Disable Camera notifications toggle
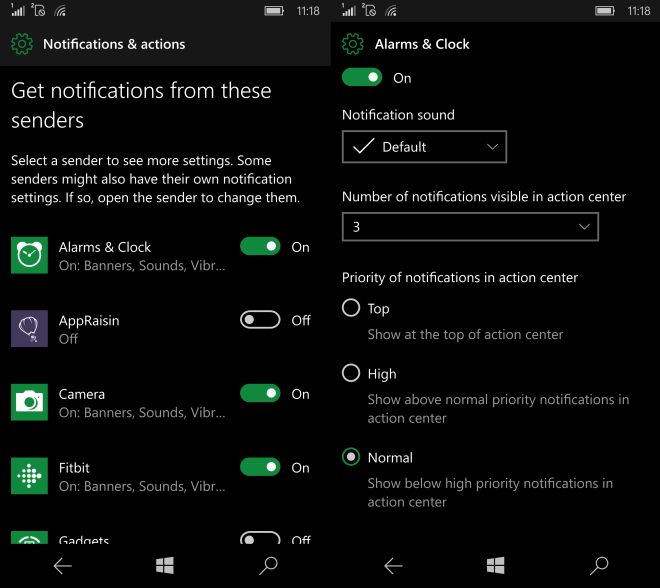660x588 pixels. [x=260, y=394]
